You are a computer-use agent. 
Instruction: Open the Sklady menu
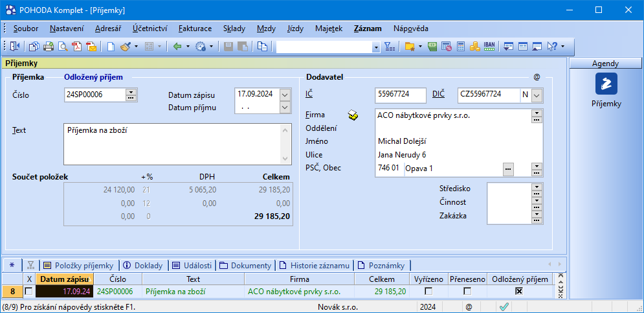234,29
